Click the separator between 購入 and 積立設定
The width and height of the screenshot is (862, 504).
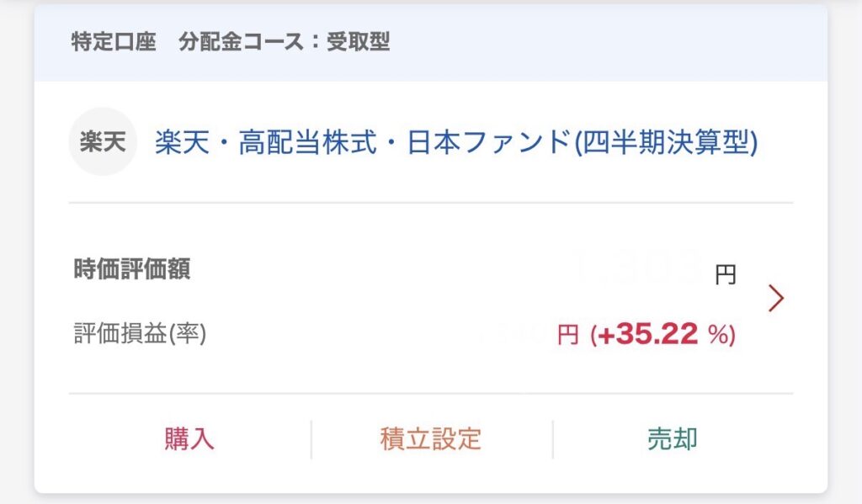[311, 439]
